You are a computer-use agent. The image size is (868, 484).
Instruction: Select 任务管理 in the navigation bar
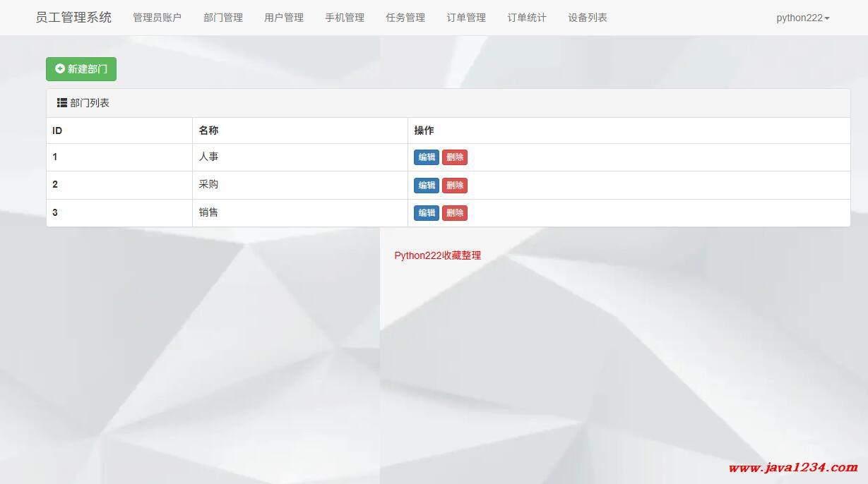pos(405,18)
